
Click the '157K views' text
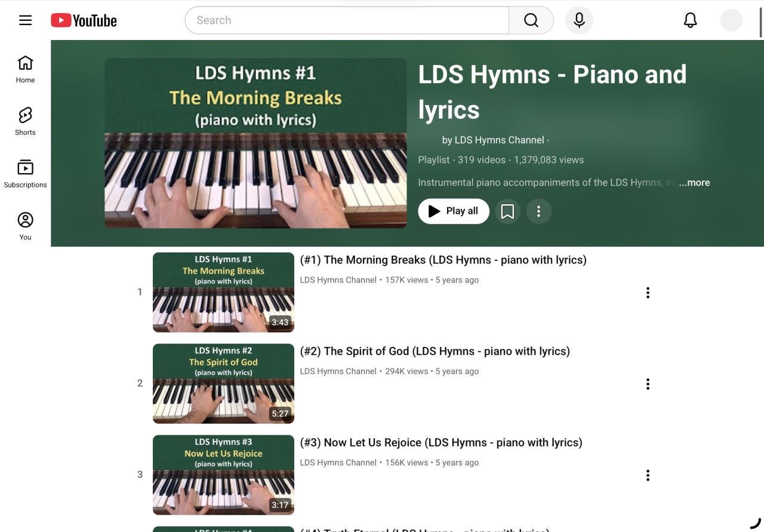pyautogui.click(x=406, y=280)
